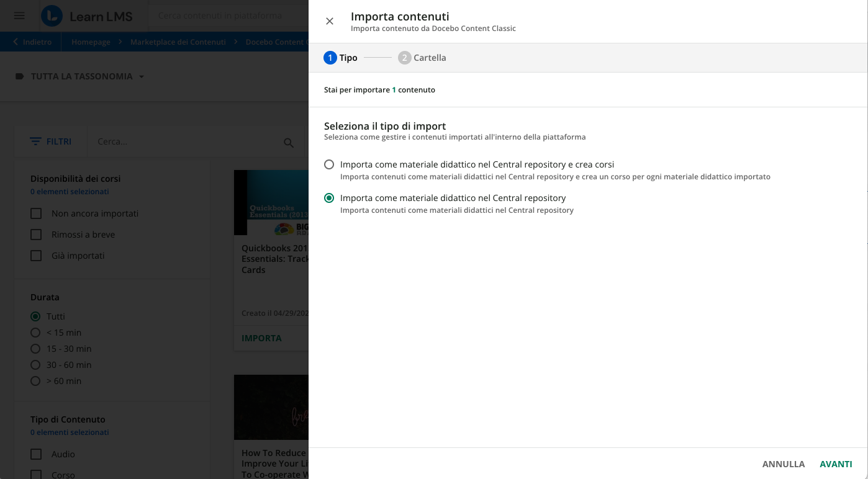Click the Stai per importare 1 contenuto text
Screen dimensions: 868x479
click(379, 90)
